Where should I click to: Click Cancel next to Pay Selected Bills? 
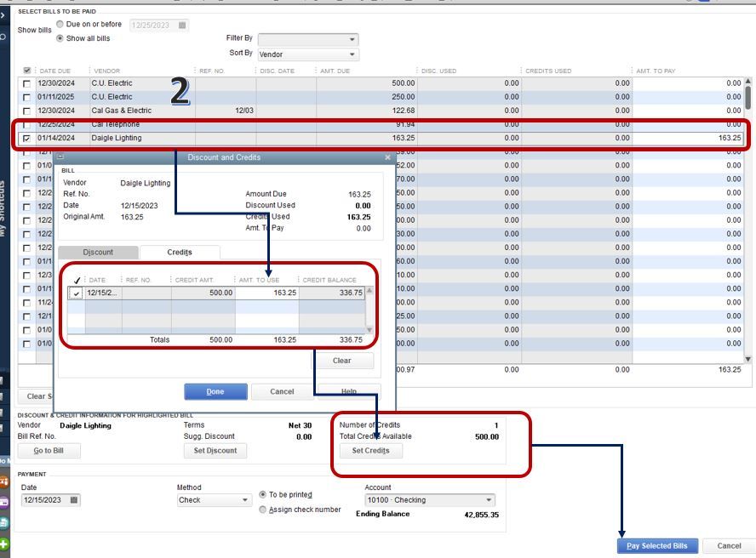click(729, 546)
